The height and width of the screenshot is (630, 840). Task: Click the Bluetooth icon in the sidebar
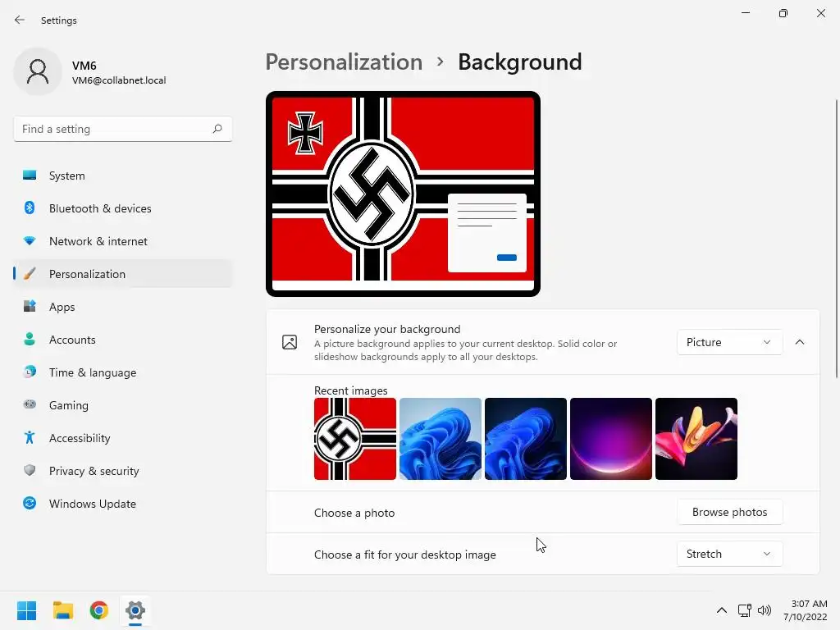click(30, 208)
